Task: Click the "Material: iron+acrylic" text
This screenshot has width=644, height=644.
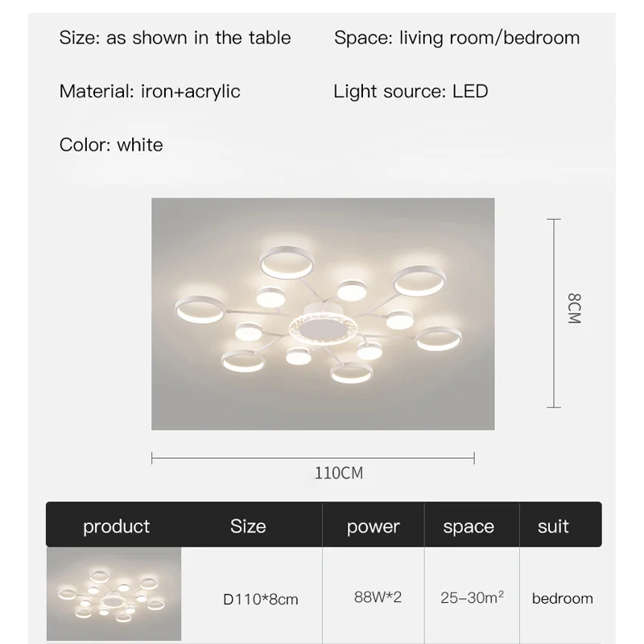Action: point(150,91)
